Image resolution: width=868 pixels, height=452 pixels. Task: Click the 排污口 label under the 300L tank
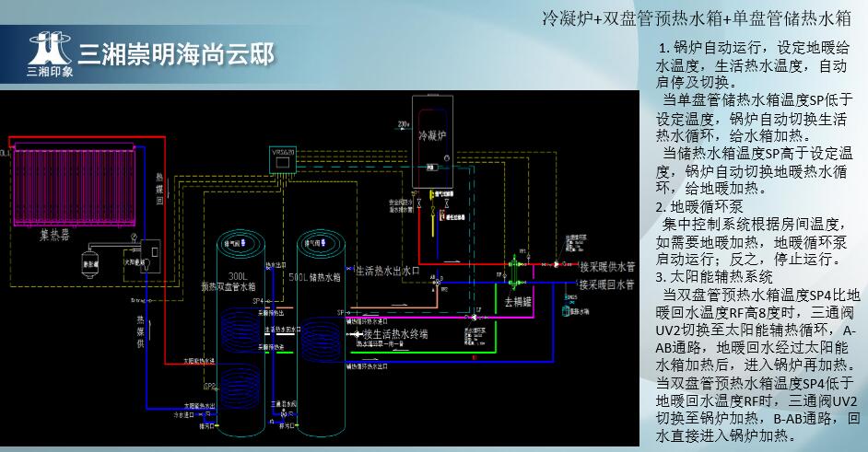206,426
